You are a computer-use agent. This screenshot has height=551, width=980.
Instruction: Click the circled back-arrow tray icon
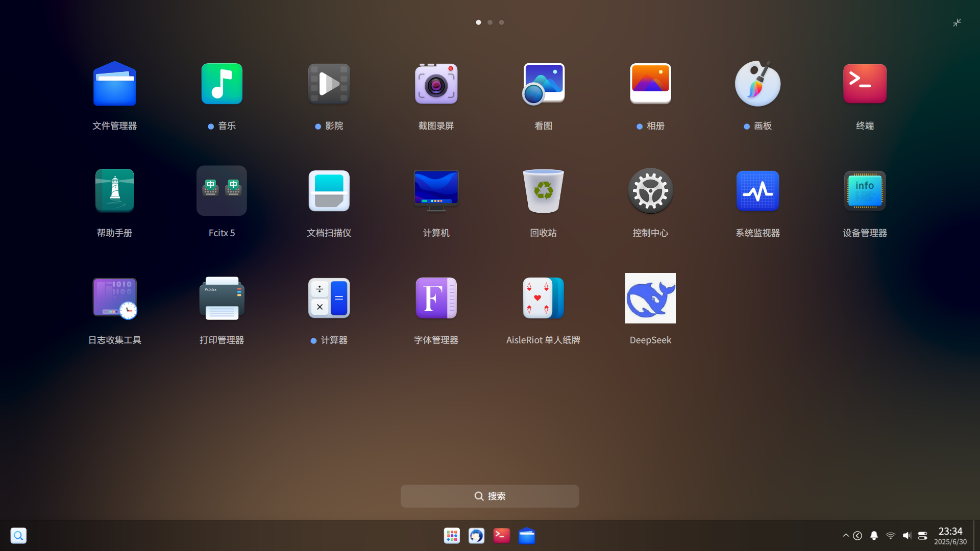click(x=857, y=536)
